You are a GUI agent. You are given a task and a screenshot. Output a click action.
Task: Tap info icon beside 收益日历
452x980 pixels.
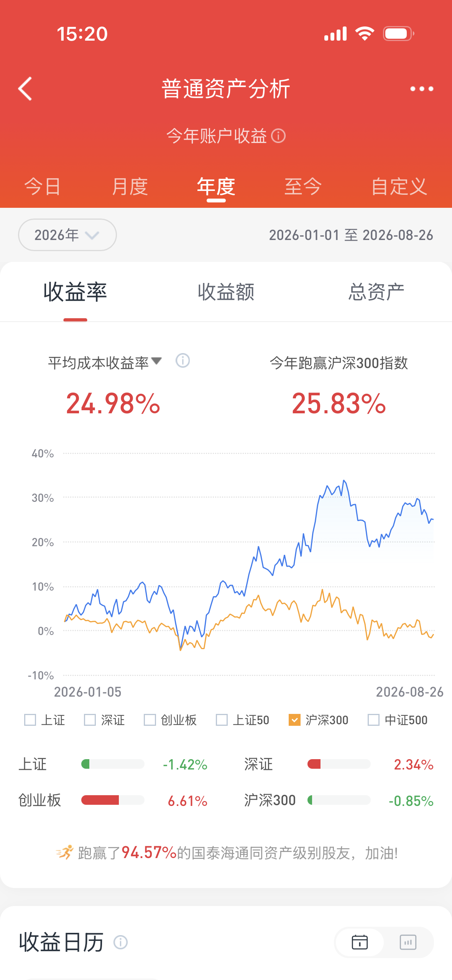coord(120,942)
